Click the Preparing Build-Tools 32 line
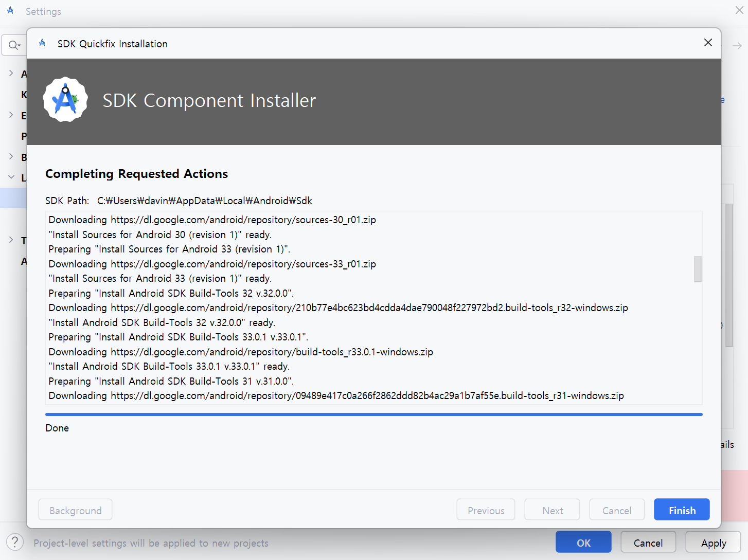748x560 pixels. (x=171, y=293)
